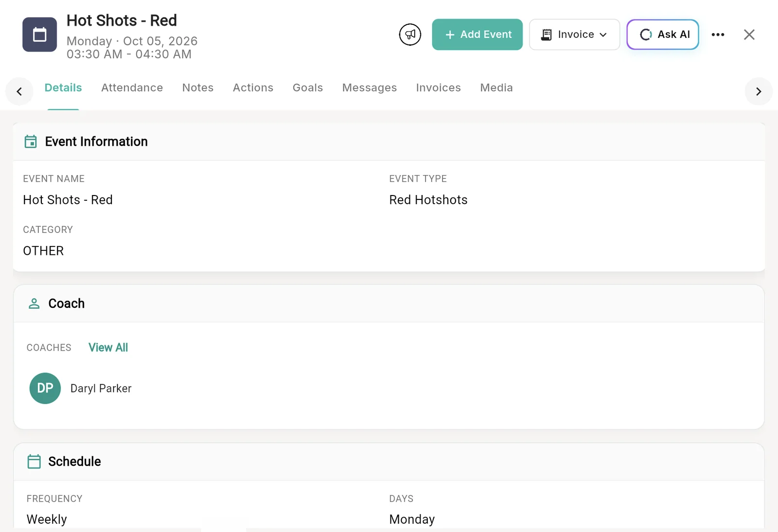Click the header date Monday Oct 05, 2026

(x=132, y=41)
